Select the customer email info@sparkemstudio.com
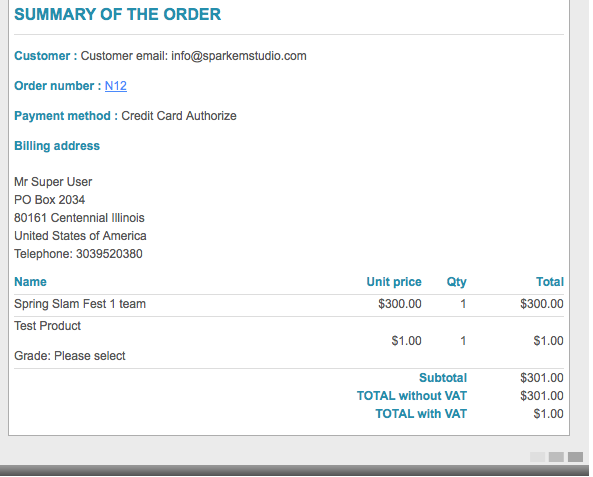The height and width of the screenshot is (477, 593). click(239, 56)
